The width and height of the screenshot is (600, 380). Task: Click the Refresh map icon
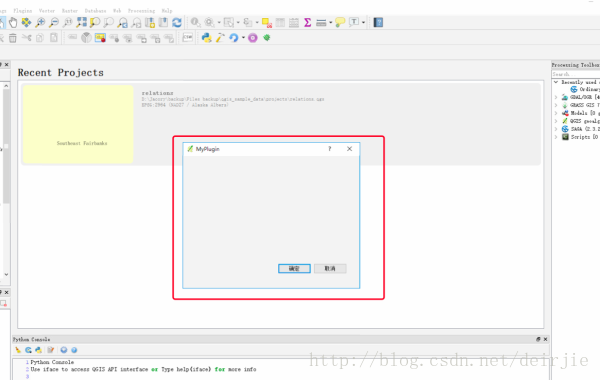click(x=177, y=23)
